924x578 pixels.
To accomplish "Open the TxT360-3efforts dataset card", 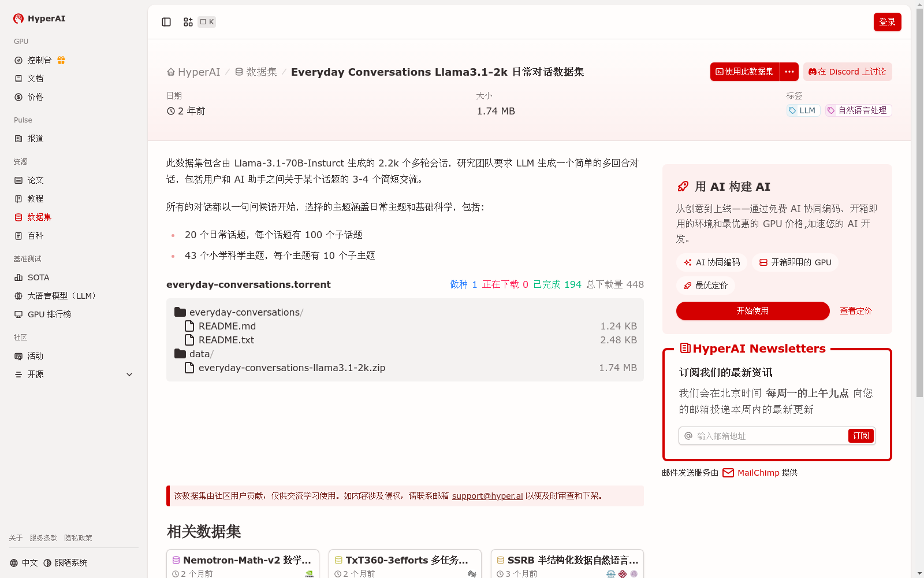I will tap(405, 564).
